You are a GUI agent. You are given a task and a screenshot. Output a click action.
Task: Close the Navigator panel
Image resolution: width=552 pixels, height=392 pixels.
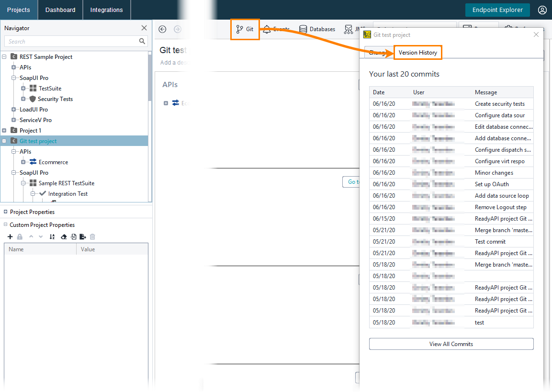(144, 28)
